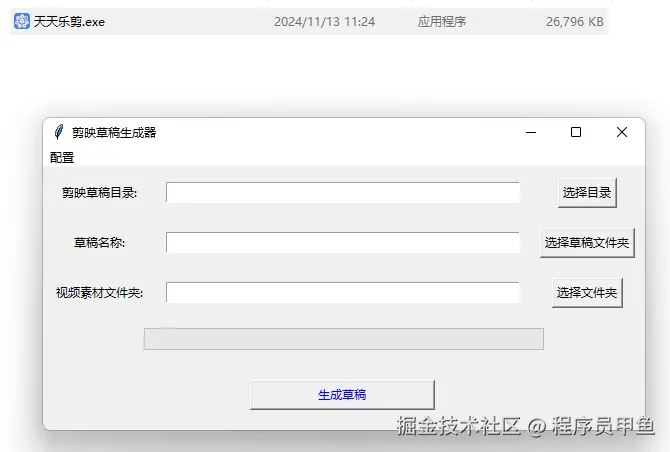Click the 视频素材文件夹: label
670x452 pixels.
pos(99,293)
